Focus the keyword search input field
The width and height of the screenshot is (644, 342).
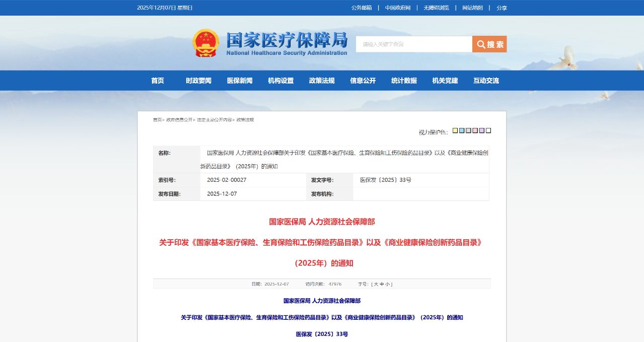coord(413,44)
